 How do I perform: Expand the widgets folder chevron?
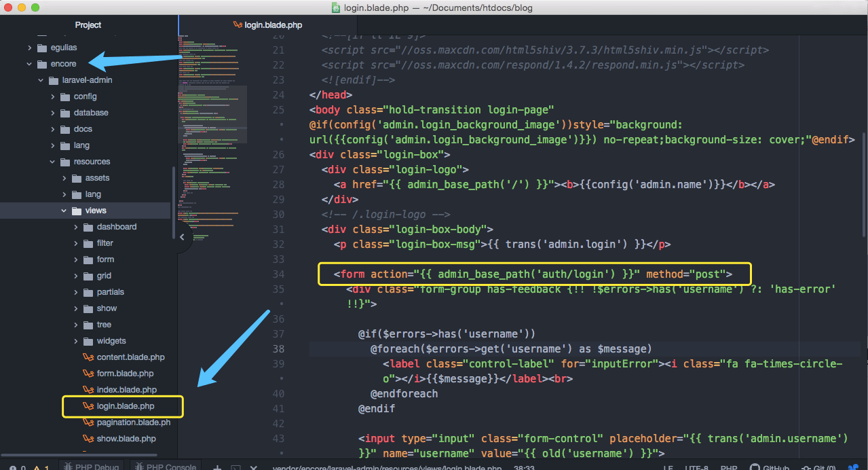click(76, 341)
